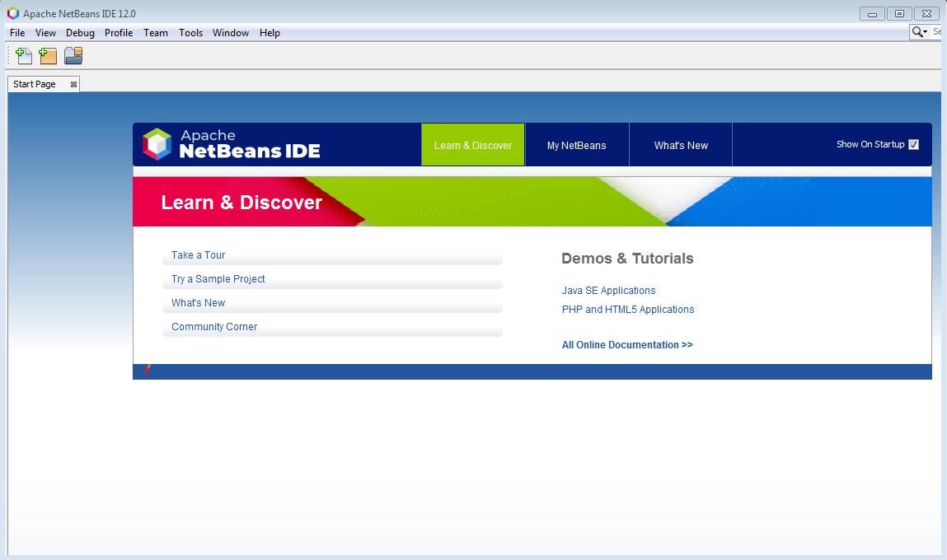Image resolution: width=947 pixels, height=560 pixels.
Task: Close the NetBeans IDE window
Action: (926, 14)
